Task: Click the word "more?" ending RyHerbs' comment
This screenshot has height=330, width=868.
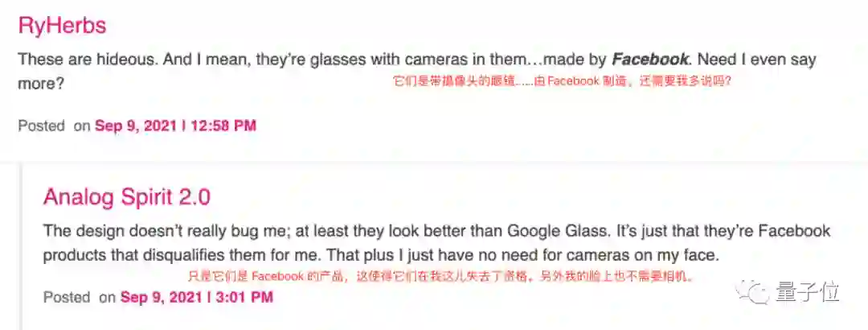Action: click(40, 83)
